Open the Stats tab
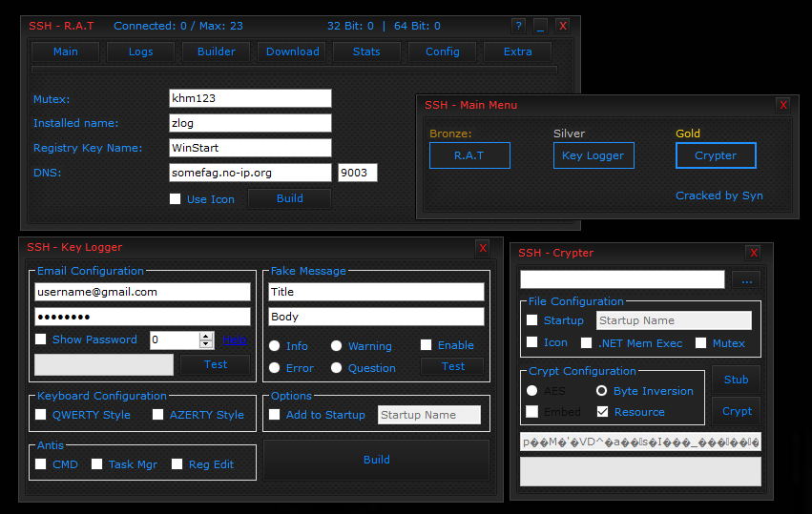The width and height of the screenshot is (812, 514). 366,51
